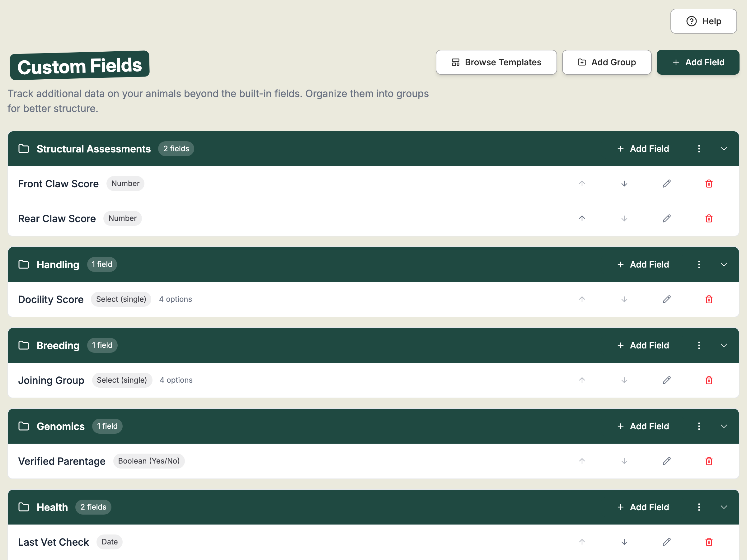
Task: Open Breeding group three-dot menu
Action: 699,345
